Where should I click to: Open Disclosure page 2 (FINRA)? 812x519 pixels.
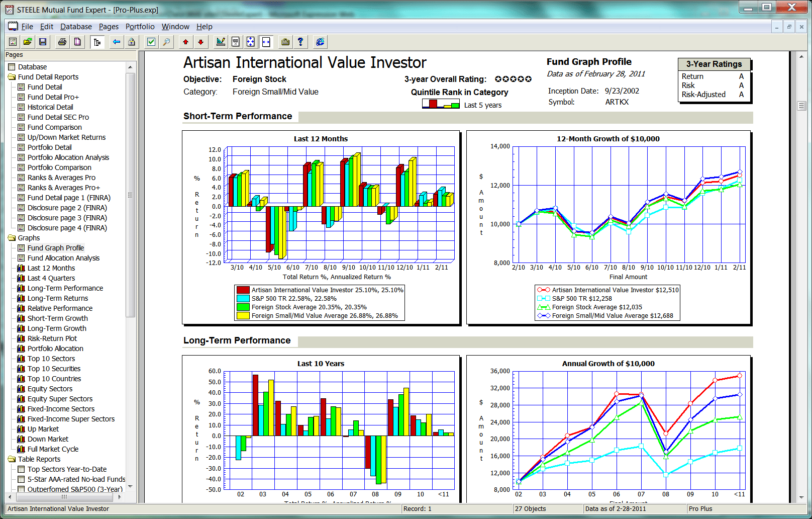pos(67,208)
